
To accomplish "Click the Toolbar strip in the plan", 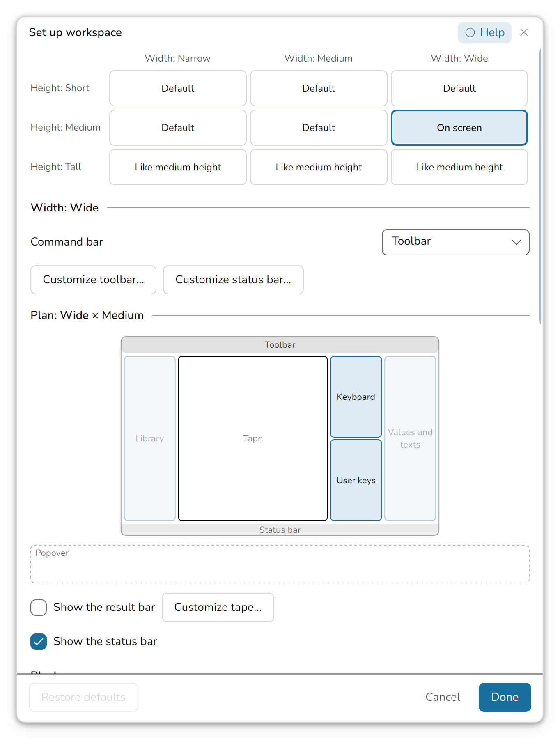I will [x=280, y=345].
